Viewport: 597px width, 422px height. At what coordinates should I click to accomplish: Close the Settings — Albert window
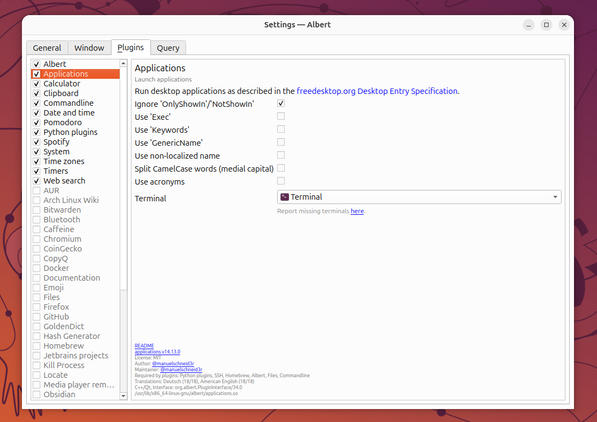click(x=564, y=25)
